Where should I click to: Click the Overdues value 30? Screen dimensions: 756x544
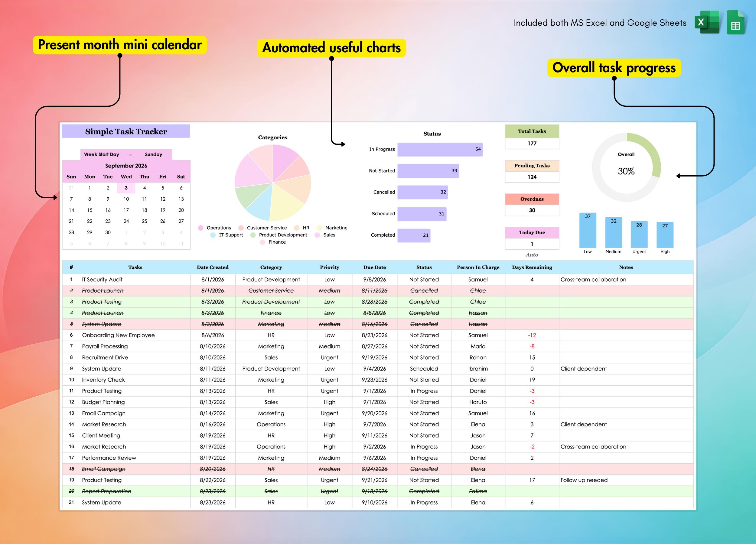pyautogui.click(x=532, y=211)
